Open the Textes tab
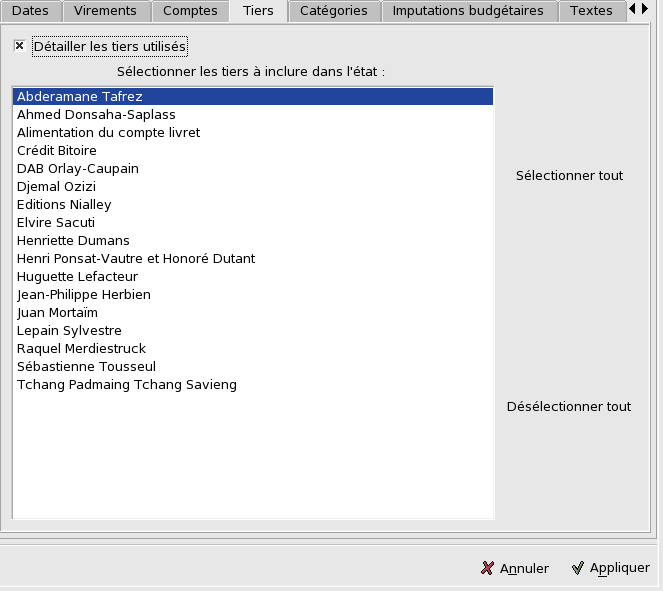Screen dimensions: 663x591 tap(591, 11)
